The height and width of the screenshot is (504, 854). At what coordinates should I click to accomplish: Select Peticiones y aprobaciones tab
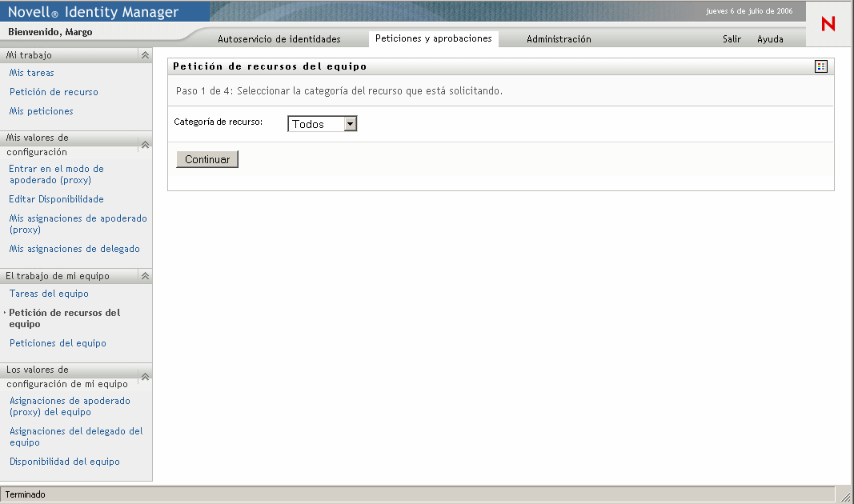[x=434, y=38]
